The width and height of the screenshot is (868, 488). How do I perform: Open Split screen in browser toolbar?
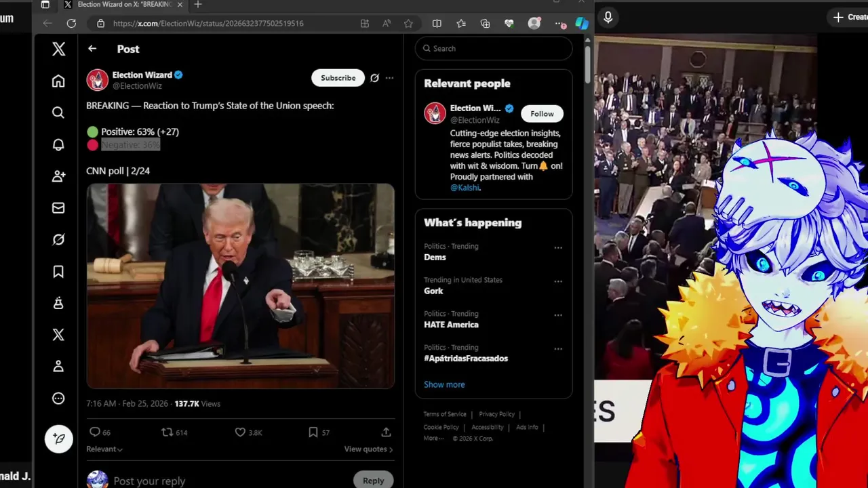point(437,23)
